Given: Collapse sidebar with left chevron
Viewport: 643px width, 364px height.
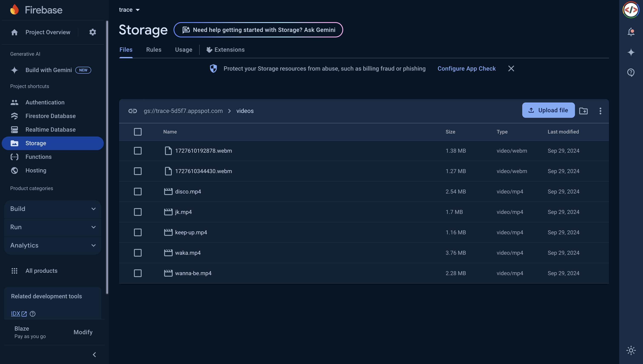Looking at the screenshot, I should click(x=94, y=354).
